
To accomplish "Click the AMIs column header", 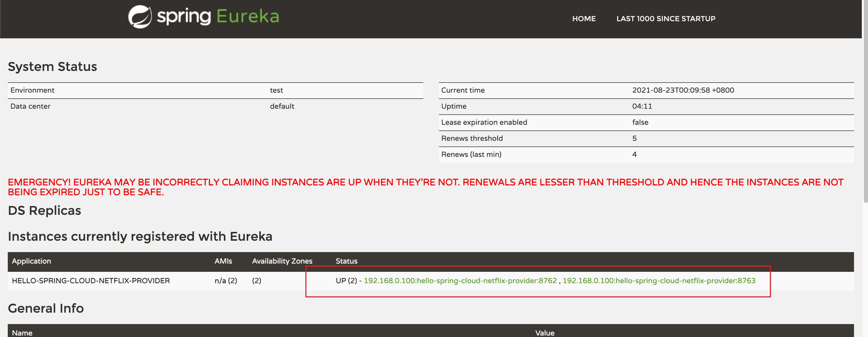I will [x=223, y=261].
